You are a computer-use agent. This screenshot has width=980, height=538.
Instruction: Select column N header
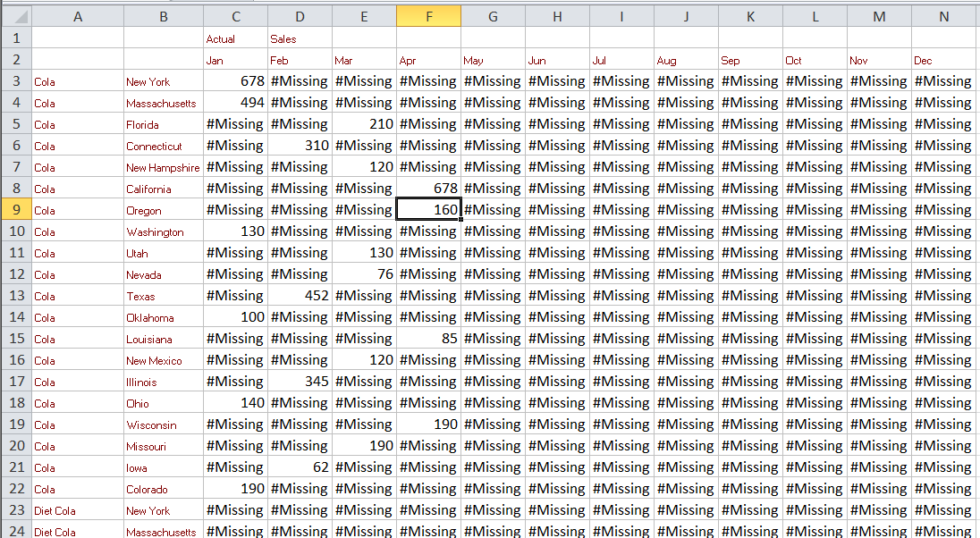[x=943, y=16]
